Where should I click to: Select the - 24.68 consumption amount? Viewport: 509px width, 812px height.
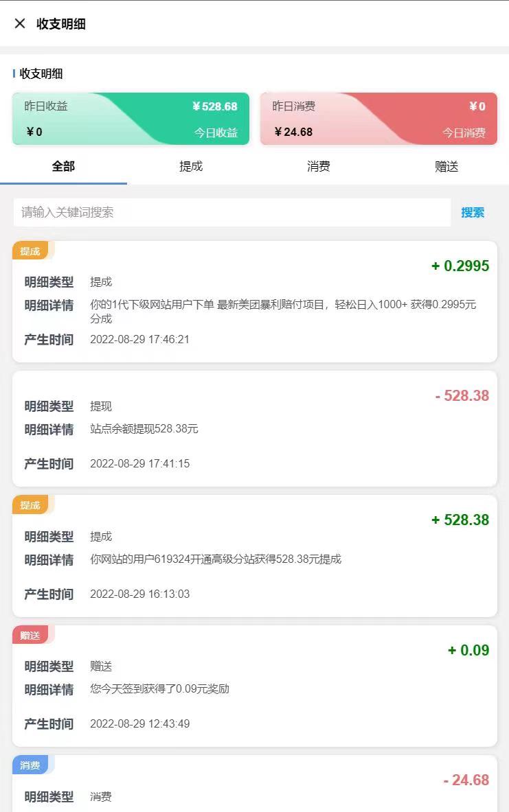pos(466,780)
